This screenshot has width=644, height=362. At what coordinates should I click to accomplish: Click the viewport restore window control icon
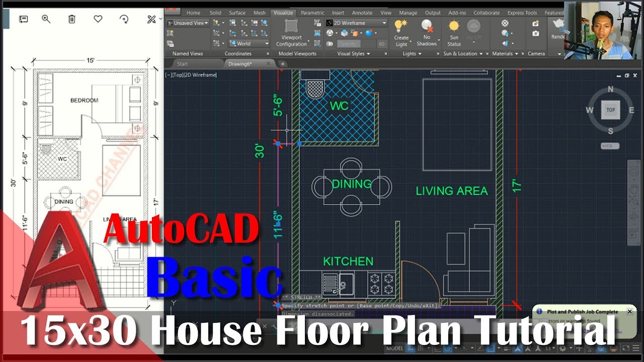click(627, 75)
